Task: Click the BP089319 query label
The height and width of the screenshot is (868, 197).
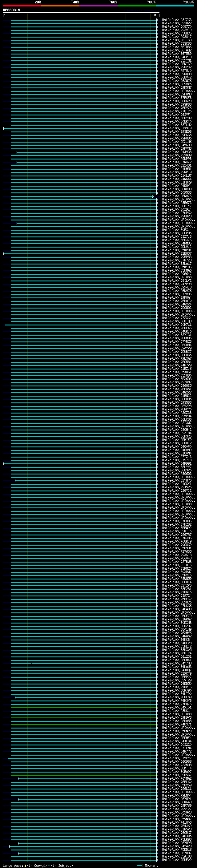Action: pos(11,10)
